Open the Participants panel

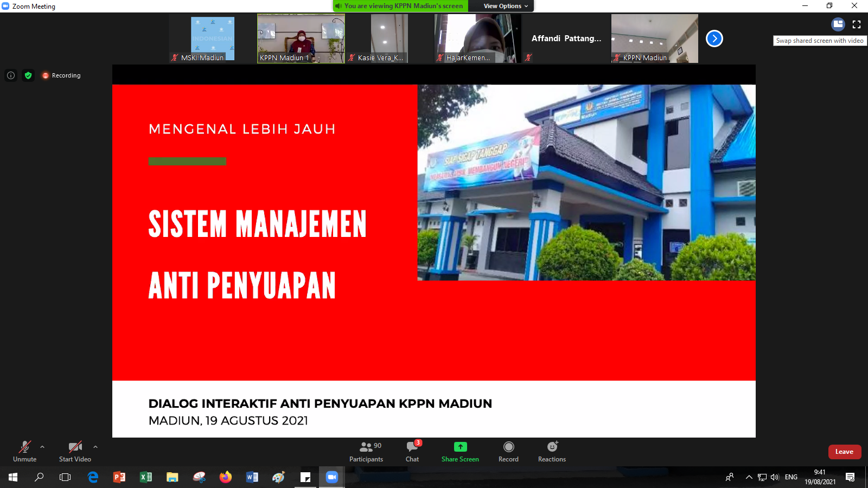point(366,451)
